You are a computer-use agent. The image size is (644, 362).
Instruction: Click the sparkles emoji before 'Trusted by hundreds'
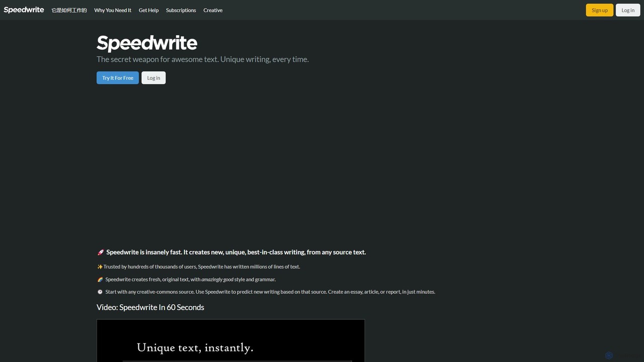click(x=100, y=267)
